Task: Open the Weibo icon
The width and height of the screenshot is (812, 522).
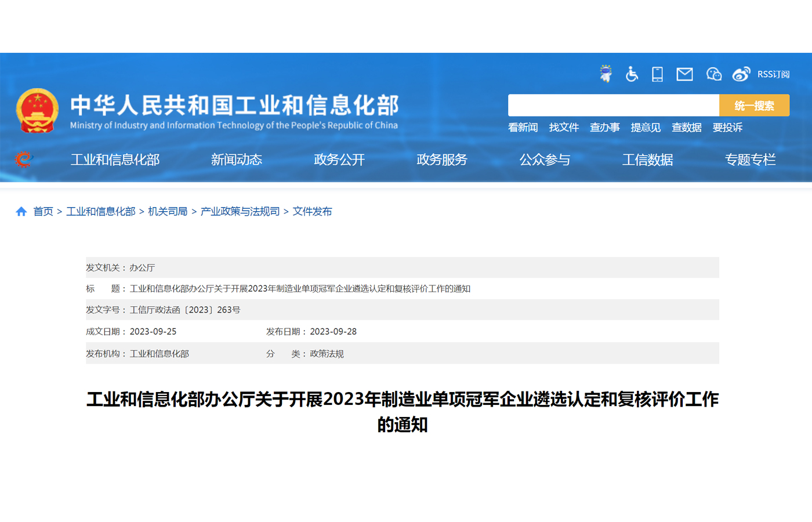Action: pyautogui.click(x=741, y=74)
